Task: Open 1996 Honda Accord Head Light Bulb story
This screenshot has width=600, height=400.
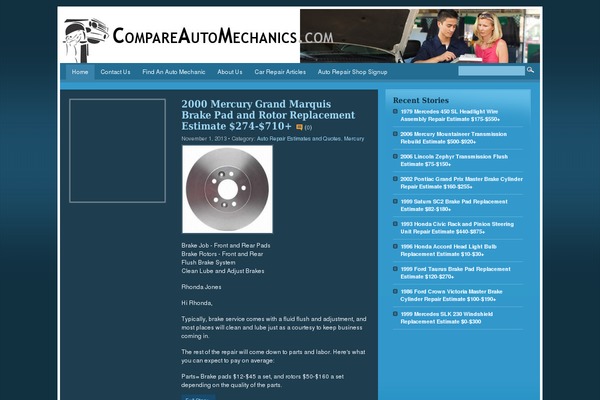Action: click(x=448, y=250)
